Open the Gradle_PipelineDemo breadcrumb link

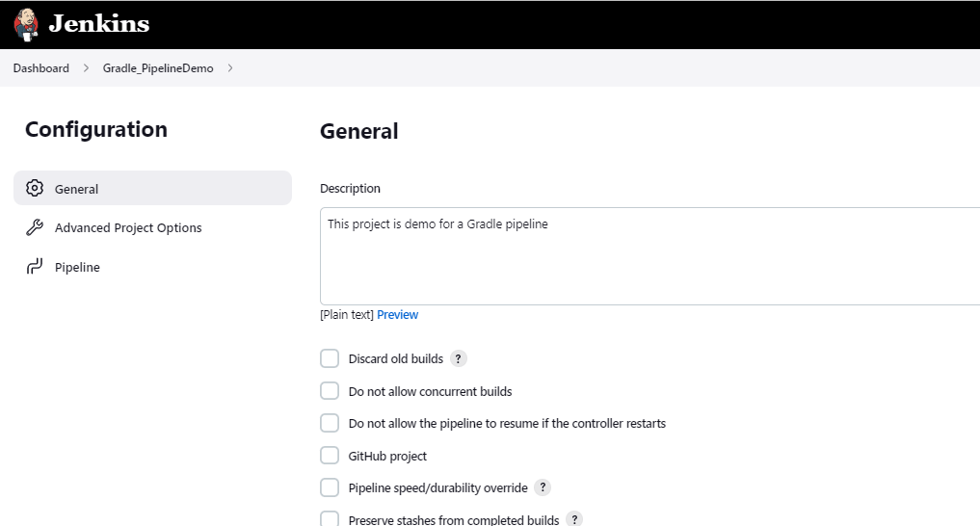(x=158, y=68)
